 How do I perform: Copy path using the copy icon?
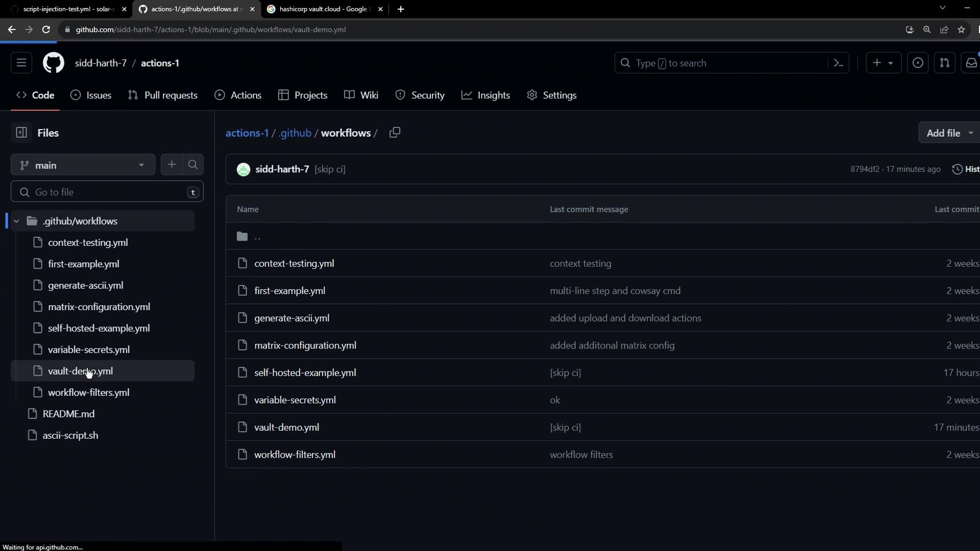tap(395, 133)
